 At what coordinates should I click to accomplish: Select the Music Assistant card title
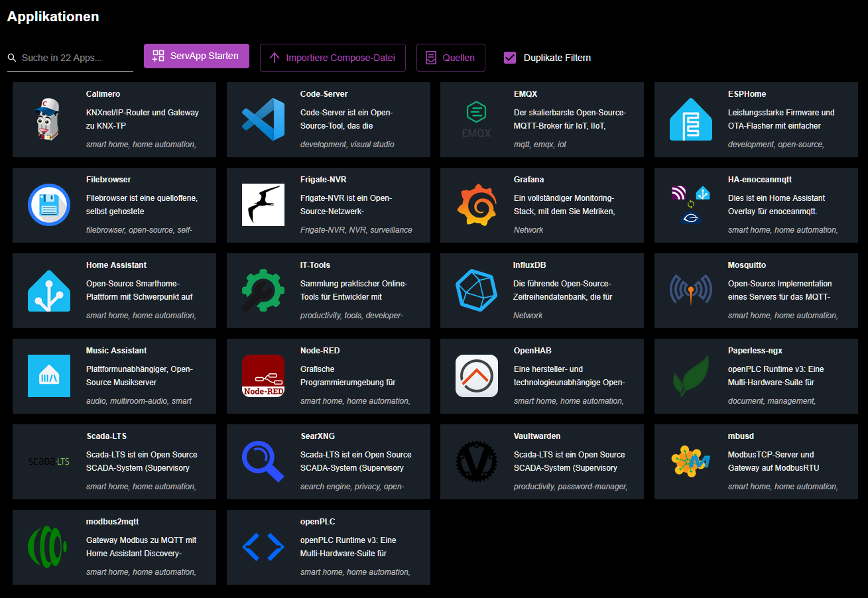pyautogui.click(x=117, y=351)
